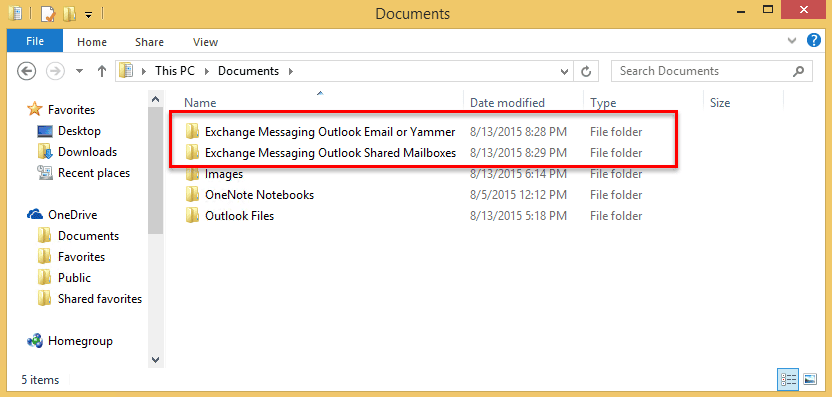Open the Explorer system menu icon in title bar
This screenshot has height=397, width=832.
coord(16,13)
